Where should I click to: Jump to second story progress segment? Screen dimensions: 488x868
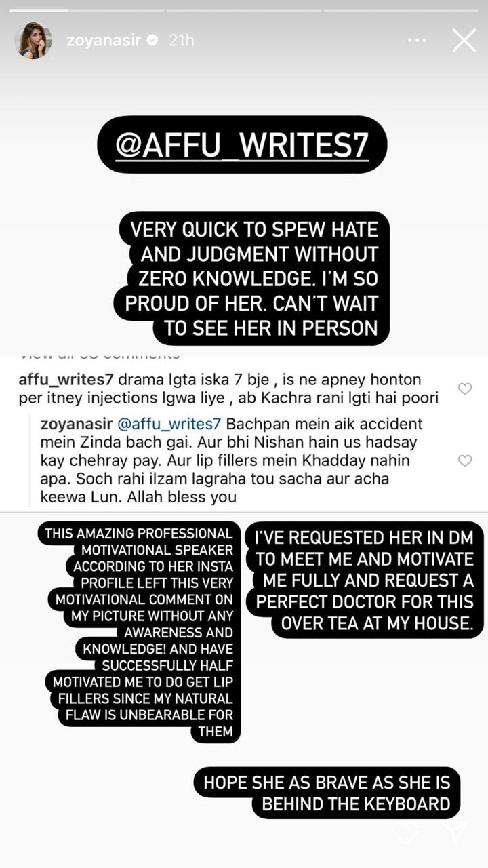coord(243,10)
